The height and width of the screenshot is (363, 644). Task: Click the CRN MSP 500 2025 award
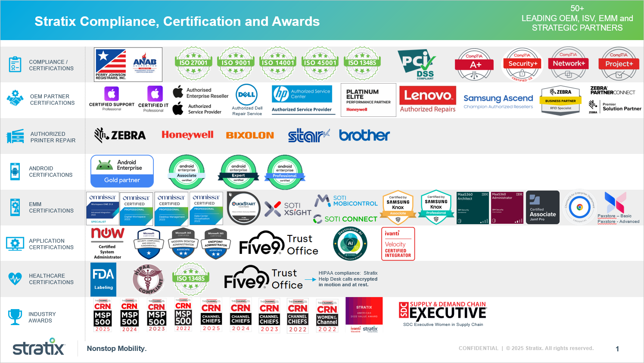point(103,315)
